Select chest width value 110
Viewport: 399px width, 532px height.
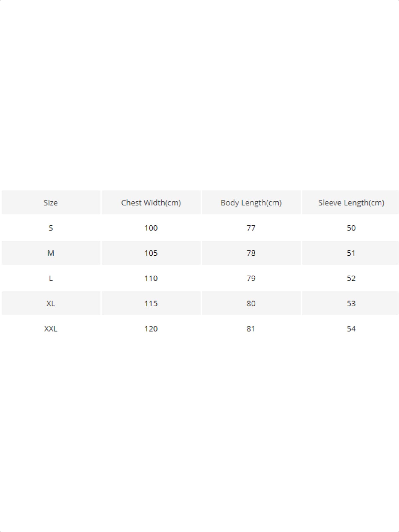tap(151, 278)
